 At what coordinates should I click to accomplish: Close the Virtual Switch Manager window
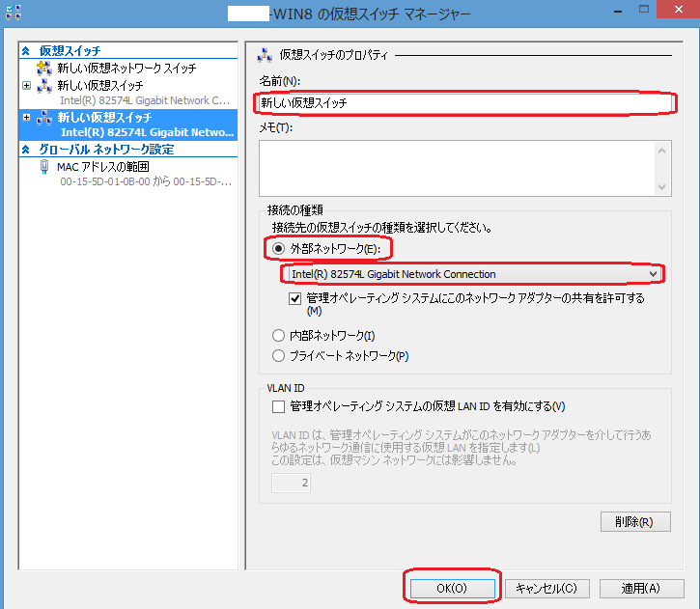point(678,10)
